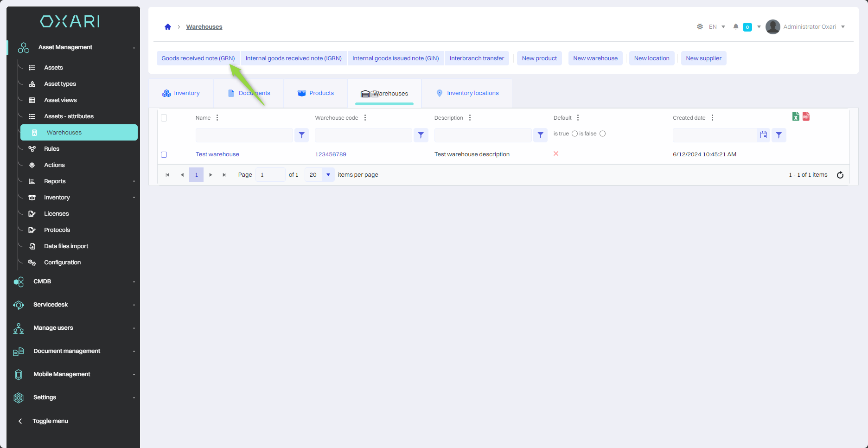Open the items per page dropdown

pyautogui.click(x=328, y=175)
